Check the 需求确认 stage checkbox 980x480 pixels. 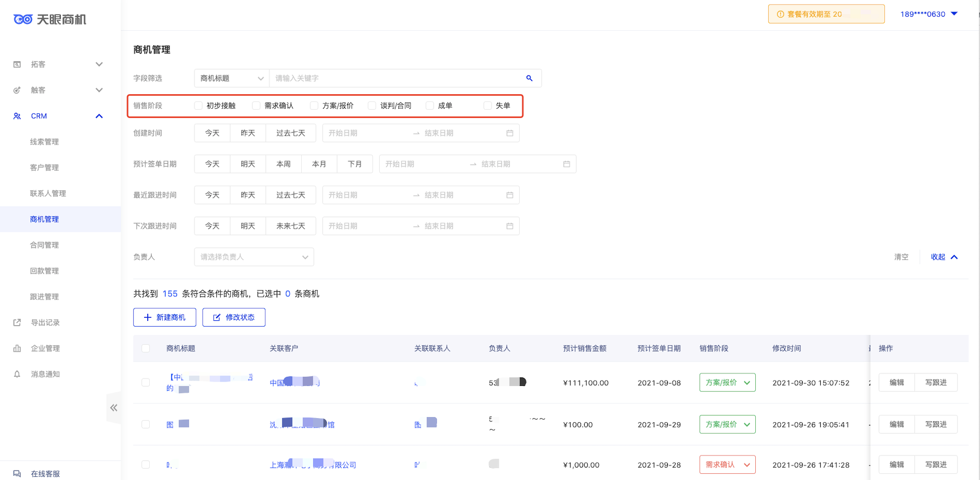[x=256, y=106]
